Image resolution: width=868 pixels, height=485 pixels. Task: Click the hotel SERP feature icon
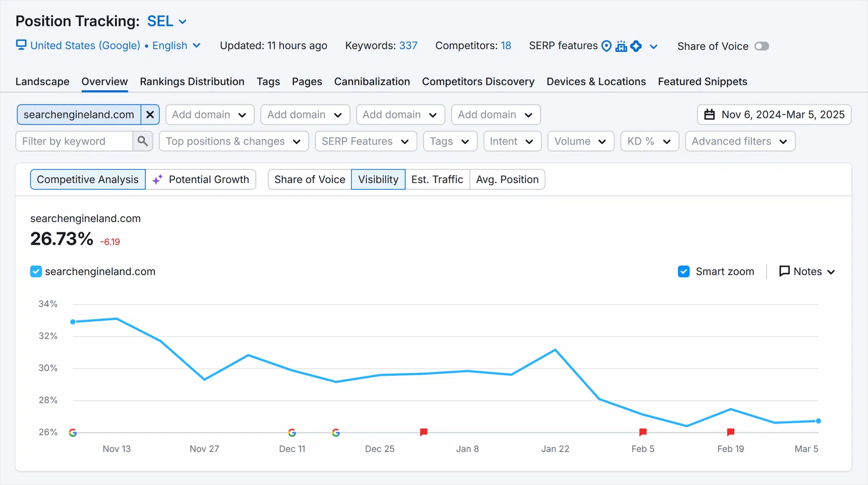(621, 46)
